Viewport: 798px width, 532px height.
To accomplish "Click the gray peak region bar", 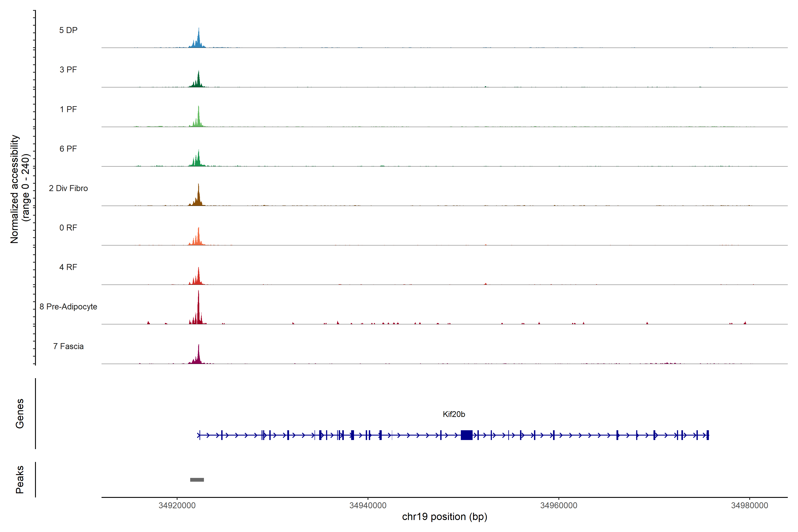I will tap(197, 480).
